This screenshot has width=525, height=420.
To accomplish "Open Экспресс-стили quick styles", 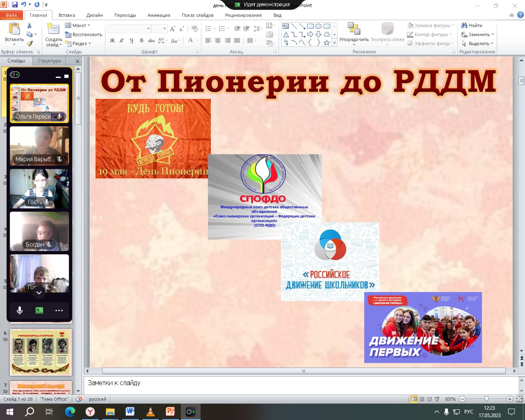I will pyautogui.click(x=388, y=34).
